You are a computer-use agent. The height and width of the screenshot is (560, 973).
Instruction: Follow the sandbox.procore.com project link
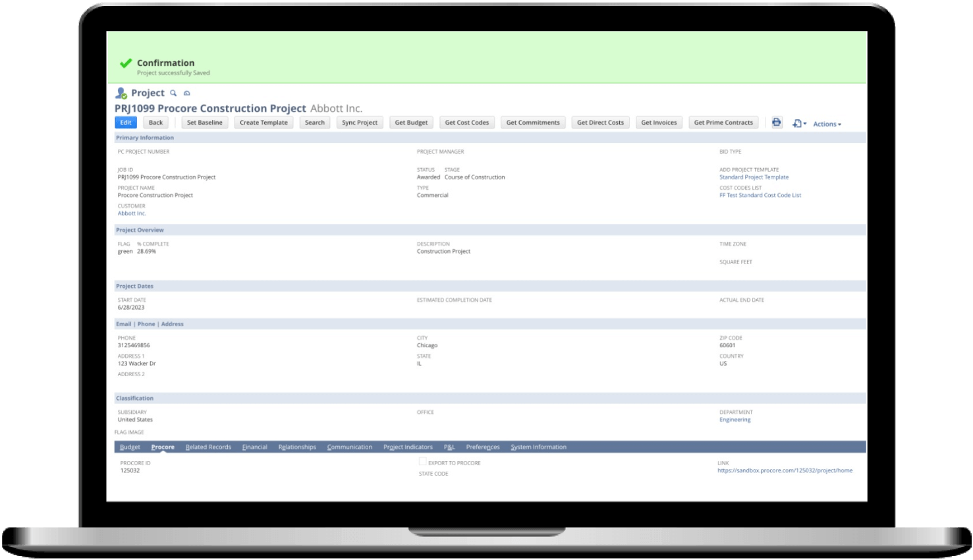785,471
